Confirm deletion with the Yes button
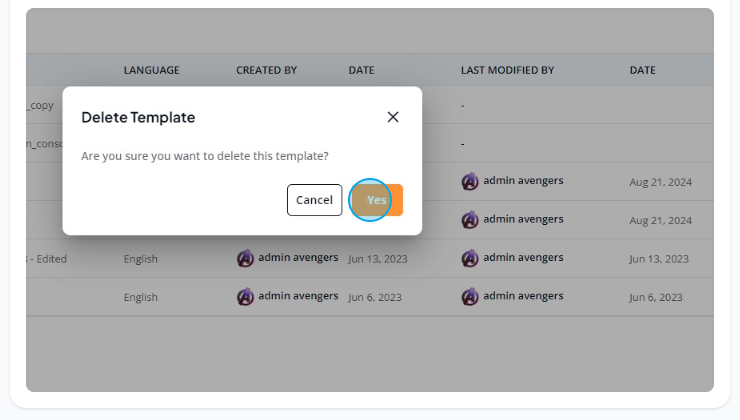Viewport: 740px width, 420px height. (x=377, y=200)
